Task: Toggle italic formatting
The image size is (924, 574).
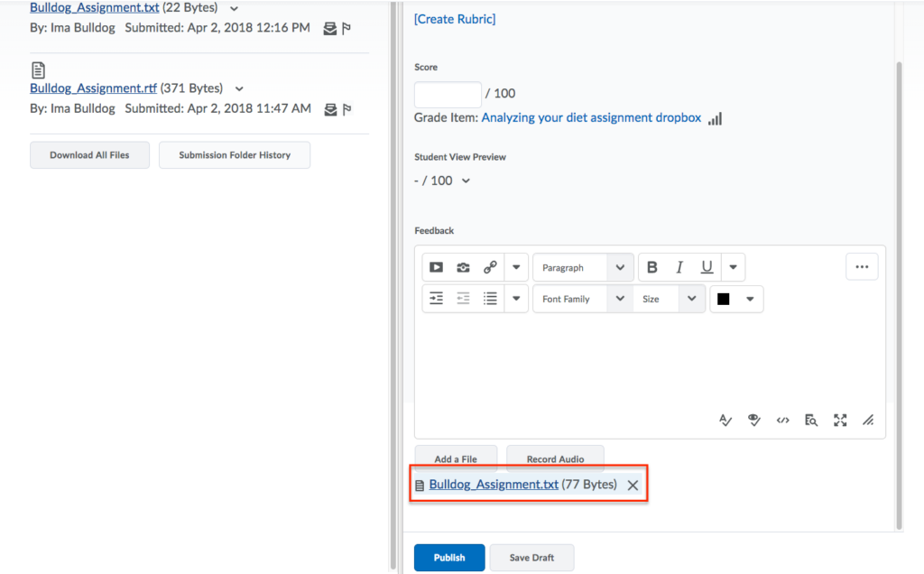Action: [x=679, y=267]
